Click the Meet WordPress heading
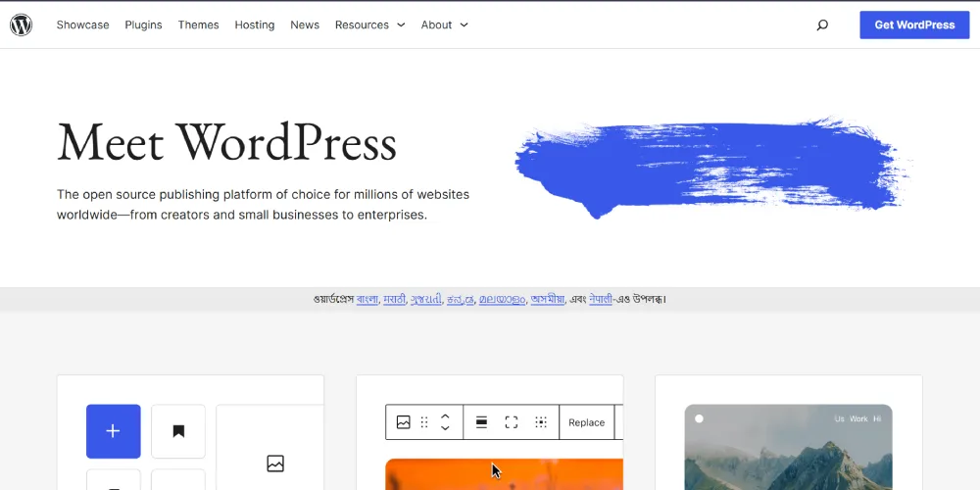 tap(227, 144)
